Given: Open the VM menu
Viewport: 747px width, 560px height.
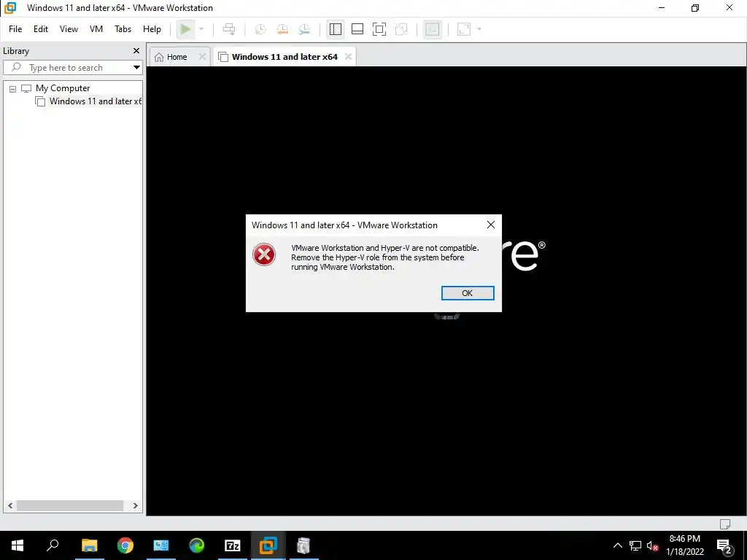Looking at the screenshot, I should pos(96,29).
